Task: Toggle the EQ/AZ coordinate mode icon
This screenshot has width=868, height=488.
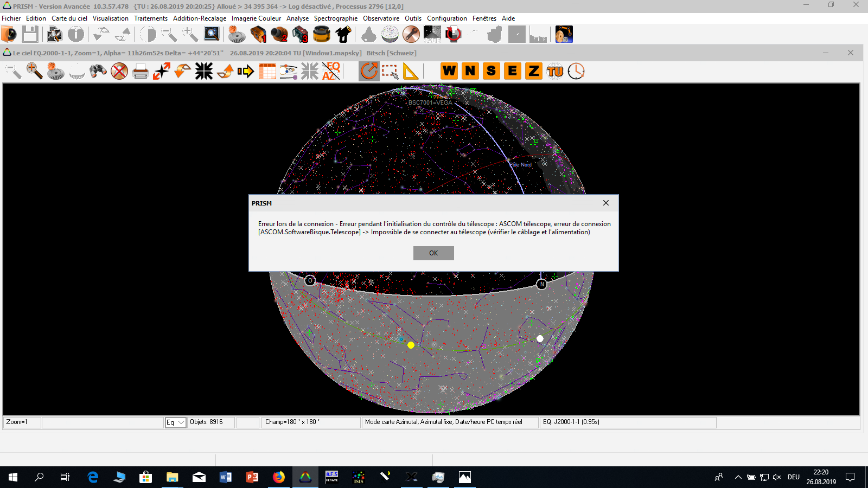Action: tap(331, 71)
